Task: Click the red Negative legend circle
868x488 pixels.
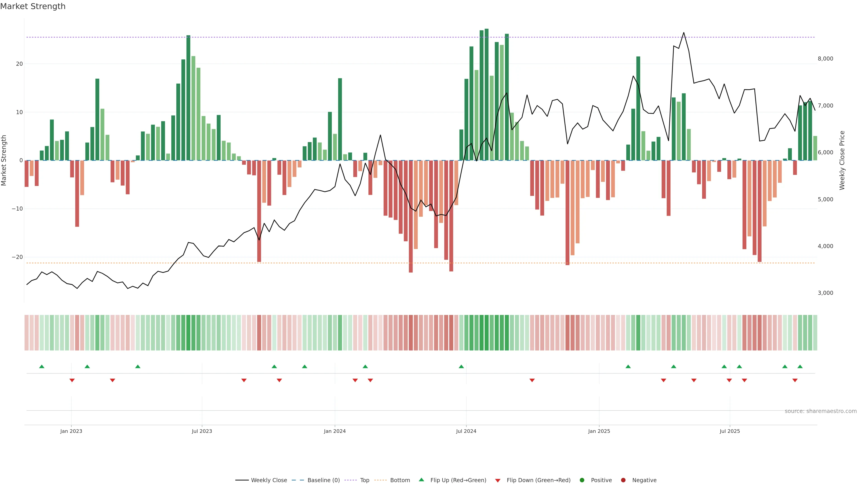Action: pos(623,480)
